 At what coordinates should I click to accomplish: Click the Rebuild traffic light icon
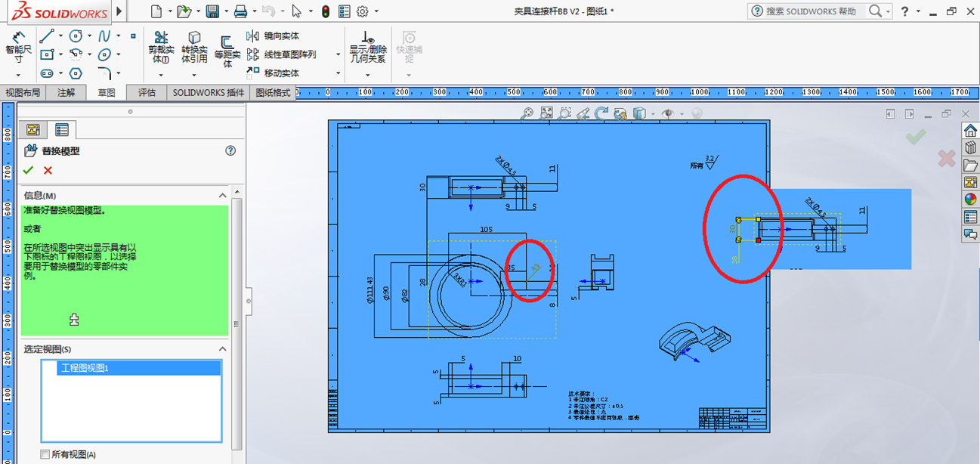(x=326, y=11)
